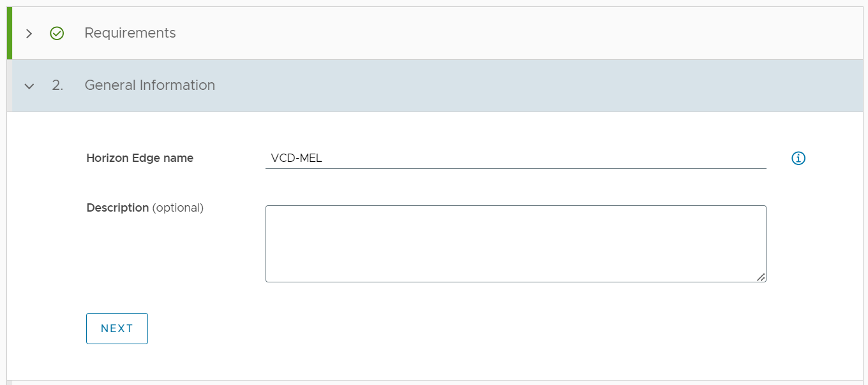Click inside the Description text box

coord(516,243)
